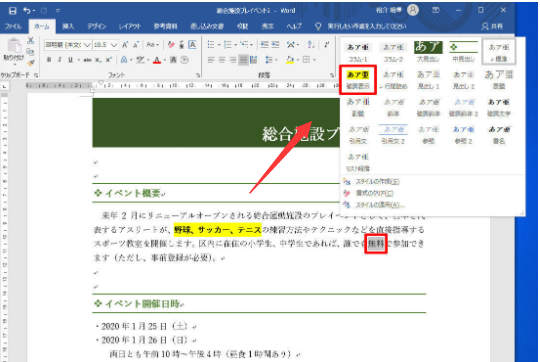The width and height of the screenshot is (540, 362).
Task: Expand the bullets list arrow
Action: pyautogui.click(x=219, y=45)
